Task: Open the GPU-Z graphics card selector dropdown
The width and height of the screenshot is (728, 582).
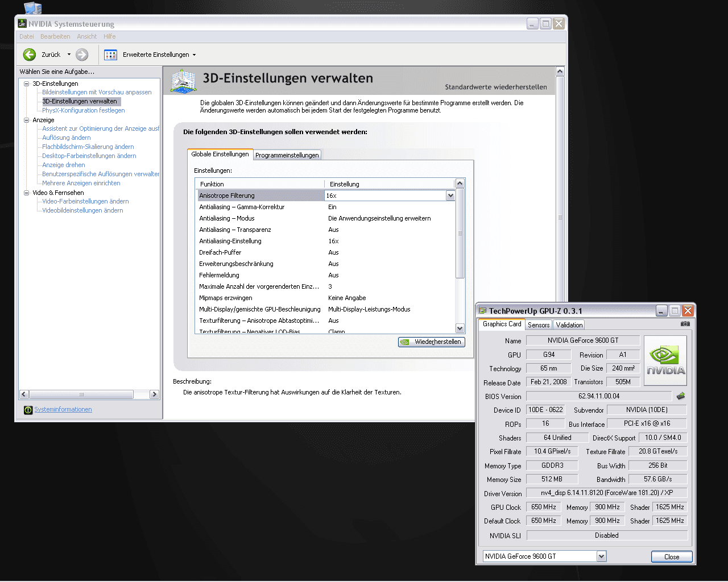Action: (x=602, y=556)
